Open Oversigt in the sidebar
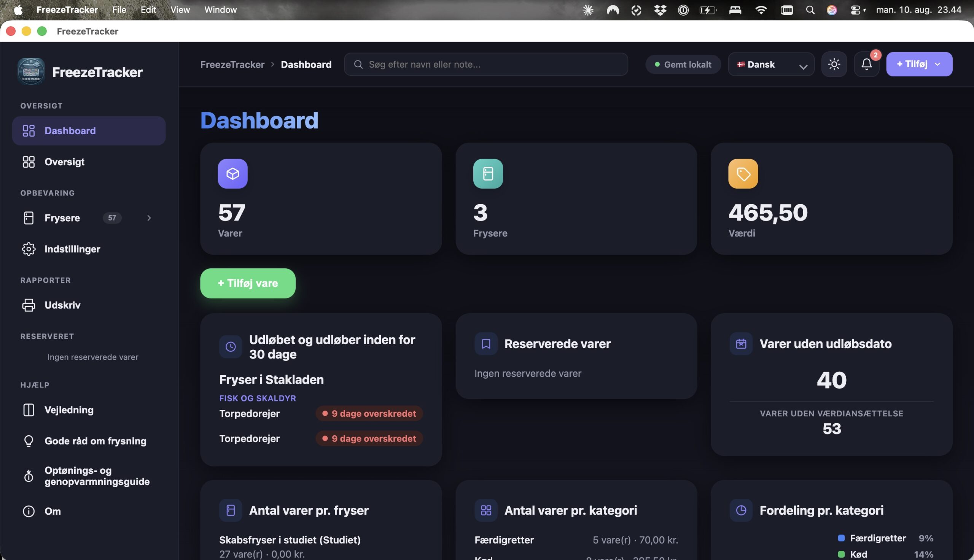 point(89,162)
